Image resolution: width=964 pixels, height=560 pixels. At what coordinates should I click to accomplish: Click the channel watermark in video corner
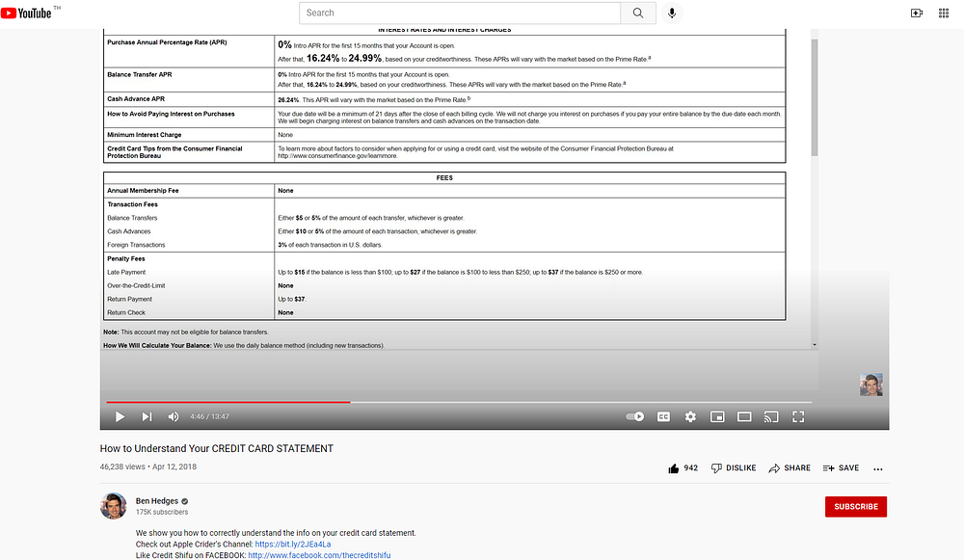point(871,385)
